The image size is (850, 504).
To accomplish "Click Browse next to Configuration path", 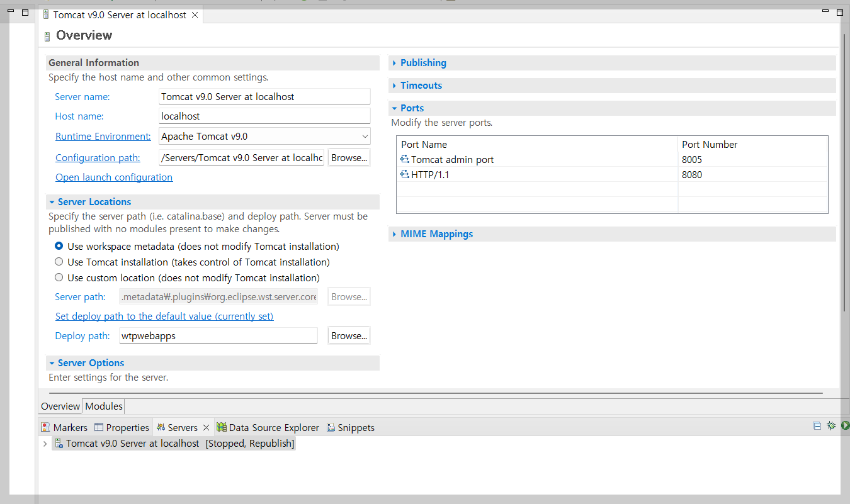I will (349, 158).
